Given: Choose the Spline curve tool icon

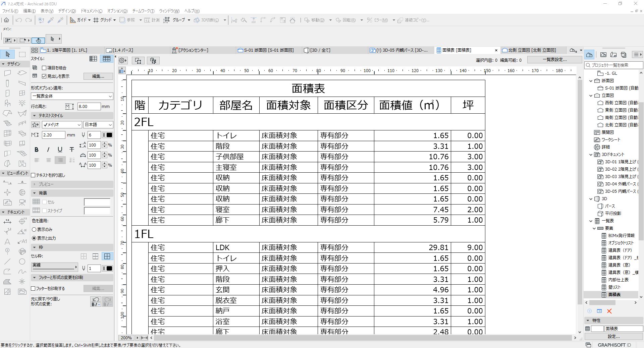Looking at the screenshot, I should point(22,272).
